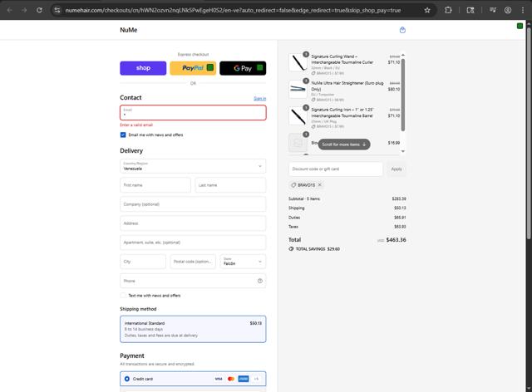Screen dimensions: 532x392
Task: Click the phone field help icon
Action: pos(260,281)
